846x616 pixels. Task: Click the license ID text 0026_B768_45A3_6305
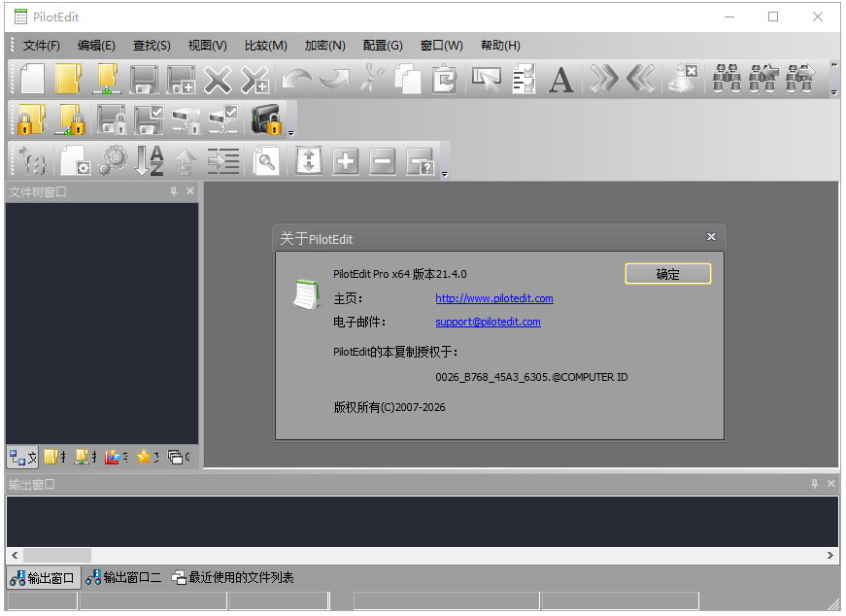491,377
